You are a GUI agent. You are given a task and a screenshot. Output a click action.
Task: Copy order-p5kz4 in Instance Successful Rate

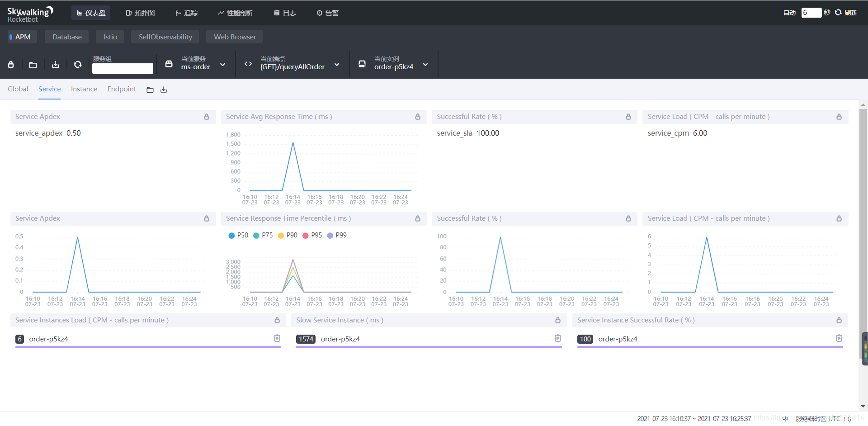839,338
